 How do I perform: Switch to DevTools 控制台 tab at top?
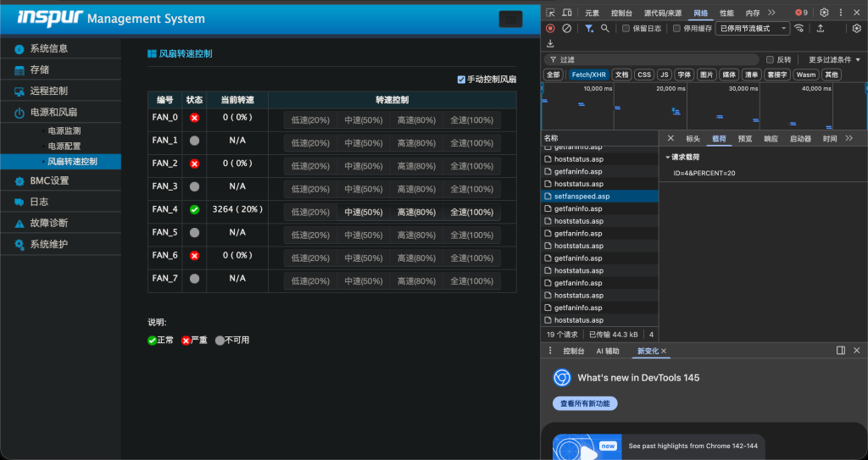coord(621,14)
